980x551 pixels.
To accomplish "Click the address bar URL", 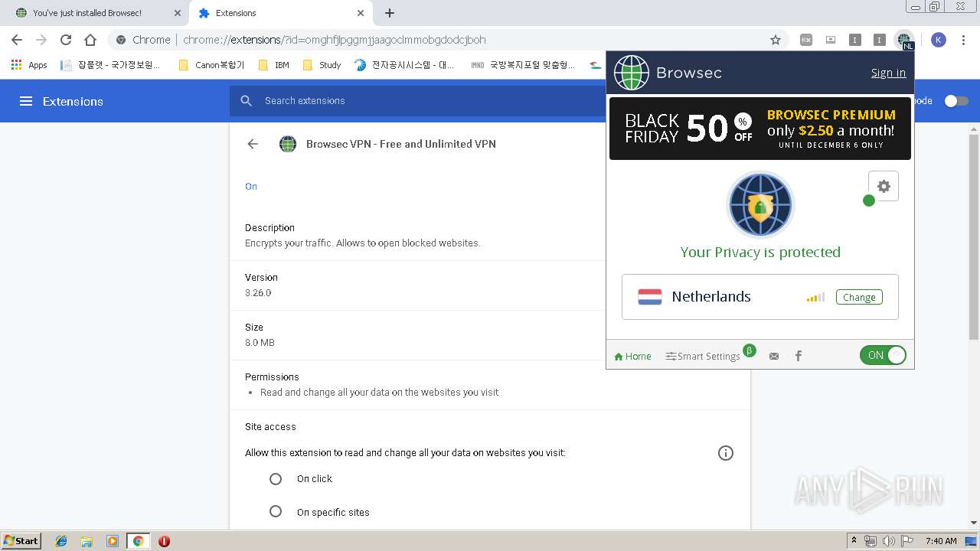I will [x=335, y=40].
